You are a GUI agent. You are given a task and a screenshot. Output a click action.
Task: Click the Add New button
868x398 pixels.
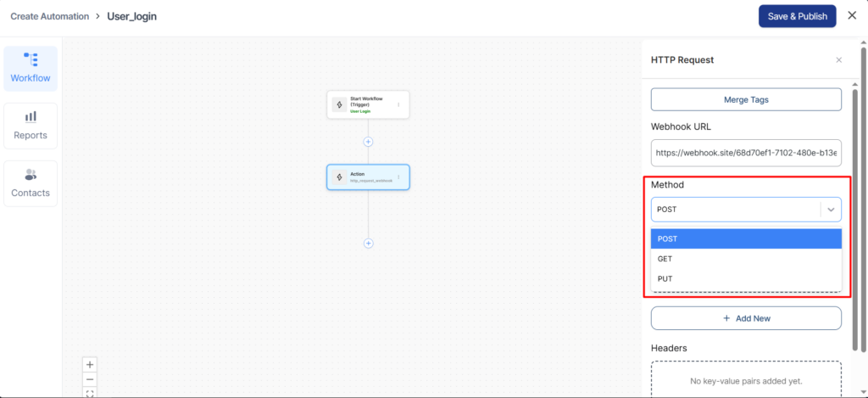coord(746,318)
